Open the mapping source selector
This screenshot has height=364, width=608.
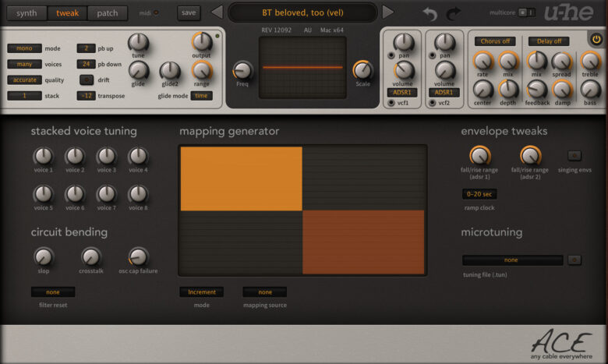point(265,292)
